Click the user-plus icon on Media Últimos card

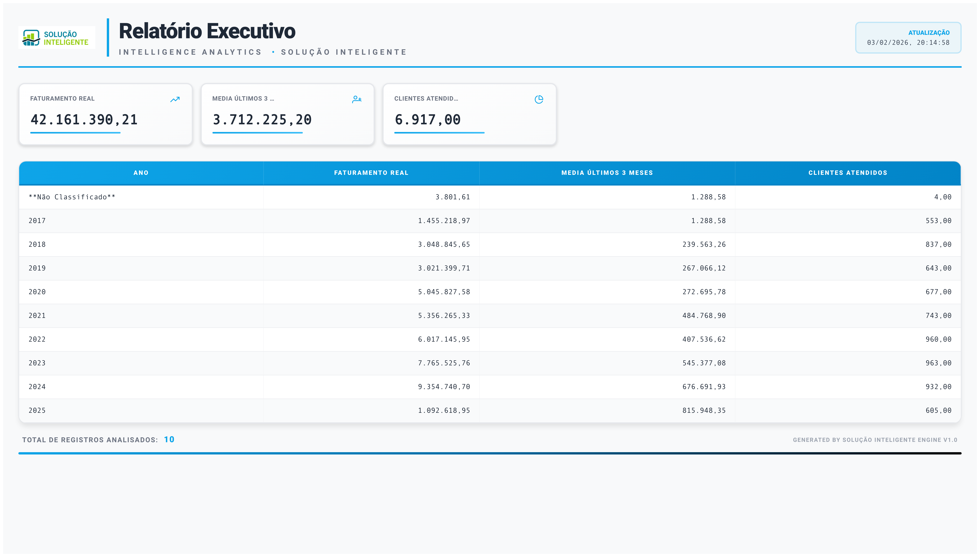(357, 99)
